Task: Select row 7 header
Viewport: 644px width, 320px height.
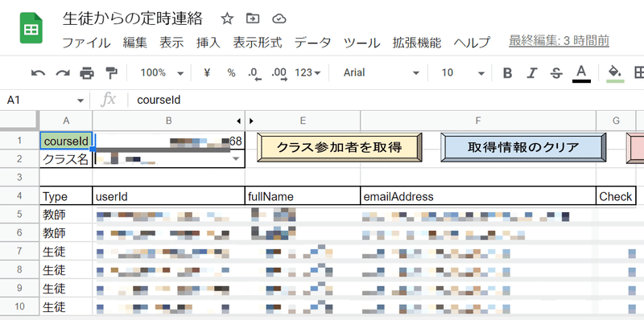Action: coord(19,251)
